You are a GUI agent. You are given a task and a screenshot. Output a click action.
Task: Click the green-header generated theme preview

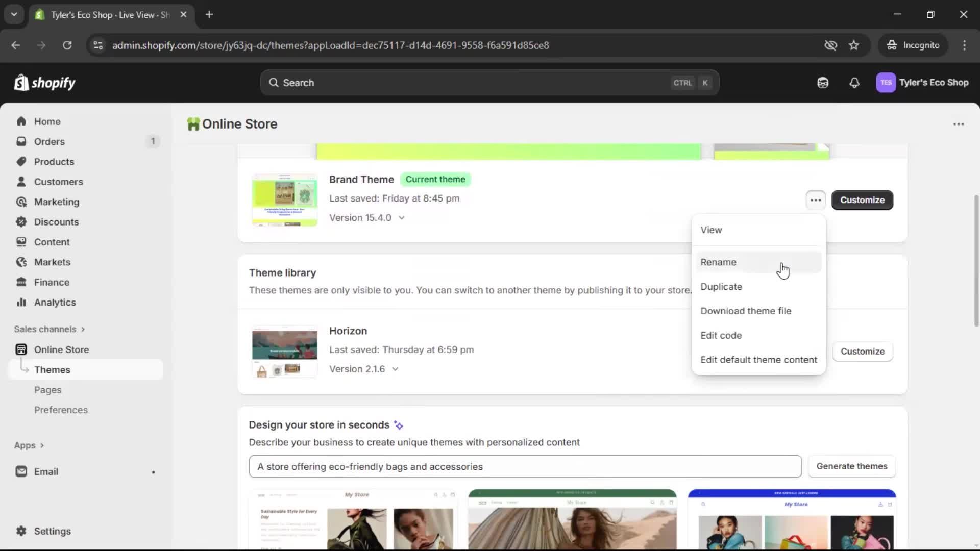[572, 519]
